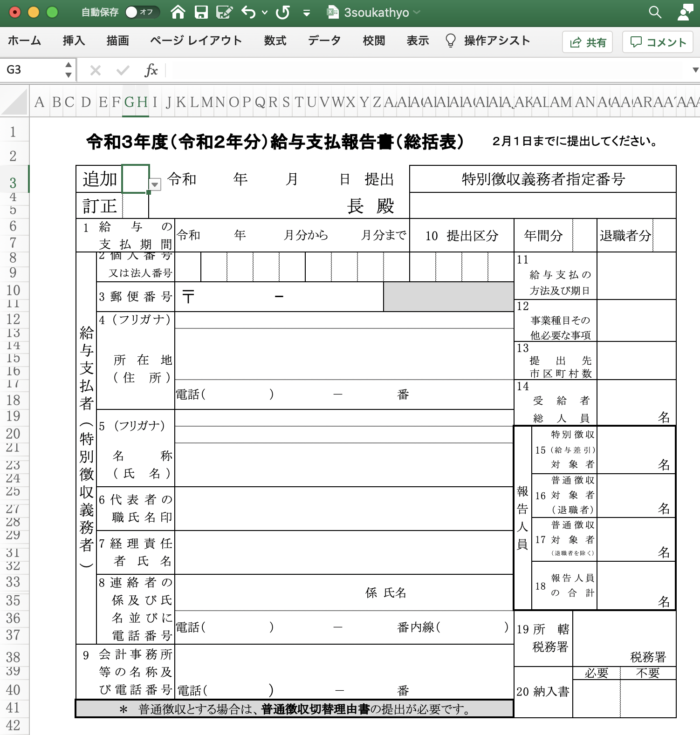
Task: Select column header D
Action: click(x=86, y=102)
